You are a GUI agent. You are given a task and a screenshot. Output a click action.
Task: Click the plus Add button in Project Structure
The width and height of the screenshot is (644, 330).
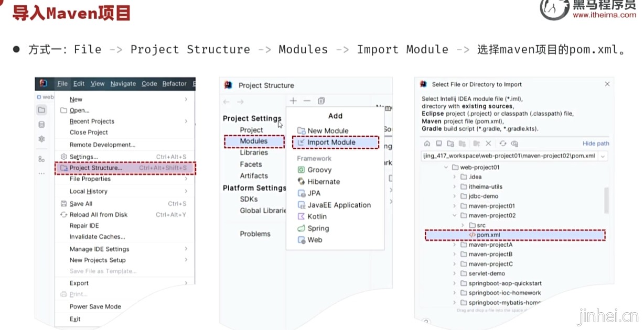point(293,101)
